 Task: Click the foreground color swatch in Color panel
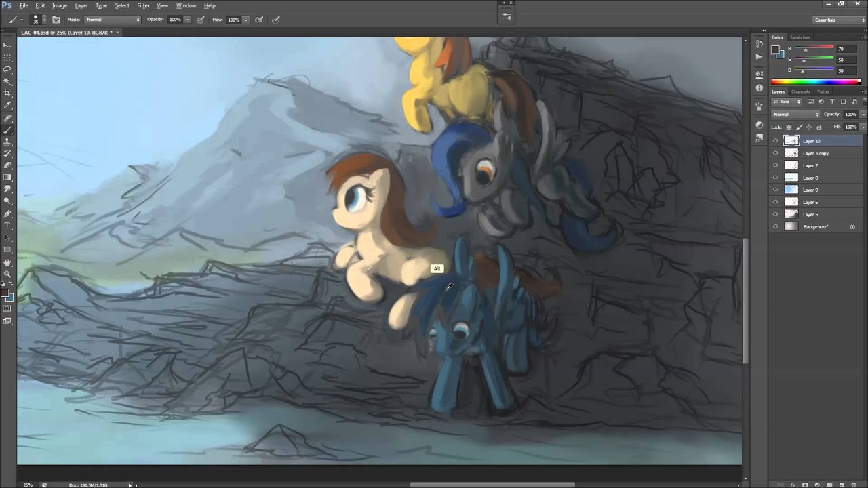[775, 49]
